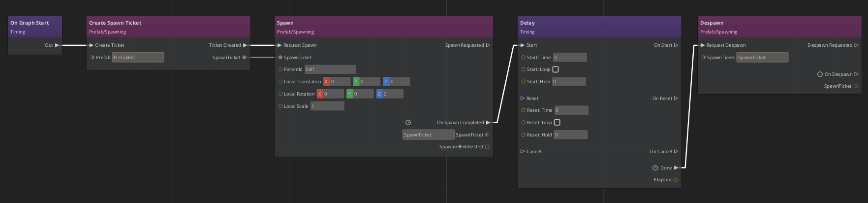Edit the Start: Time value field
The width and height of the screenshot is (868, 203).
point(570,58)
